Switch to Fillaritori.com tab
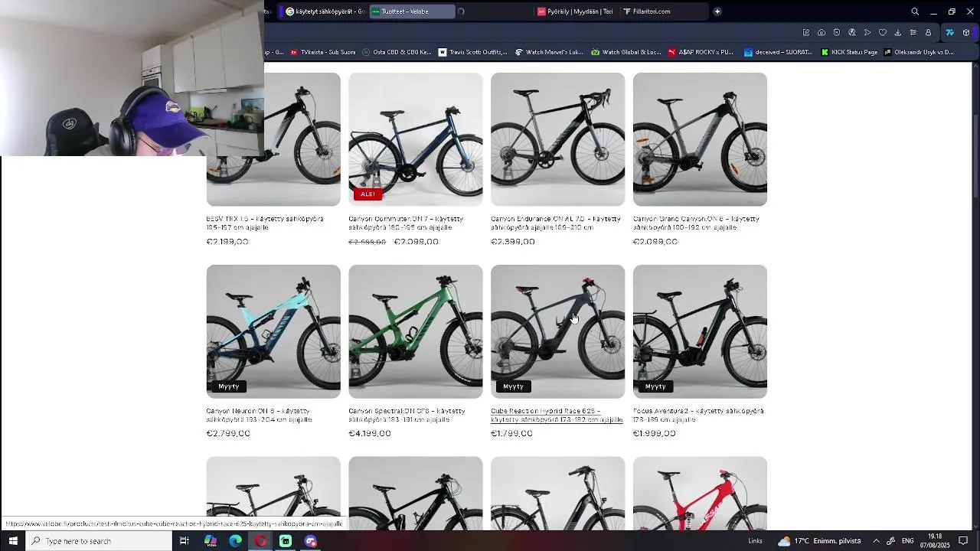980x551 pixels. (663, 11)
